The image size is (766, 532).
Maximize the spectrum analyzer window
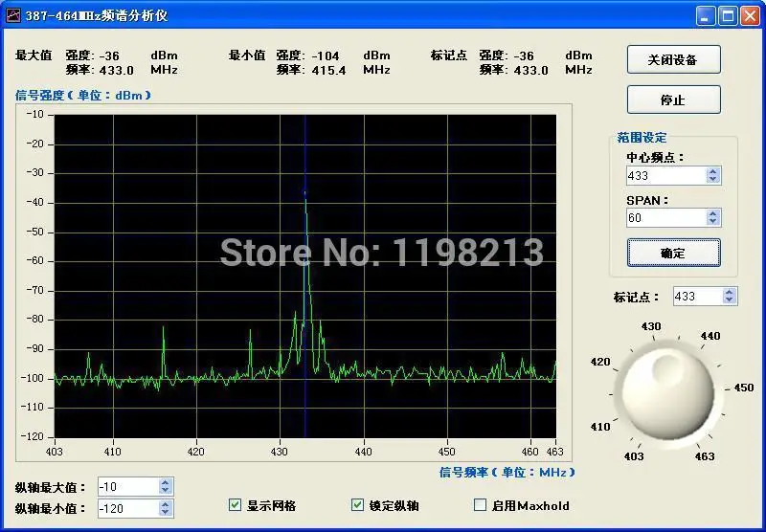(728, 15)
